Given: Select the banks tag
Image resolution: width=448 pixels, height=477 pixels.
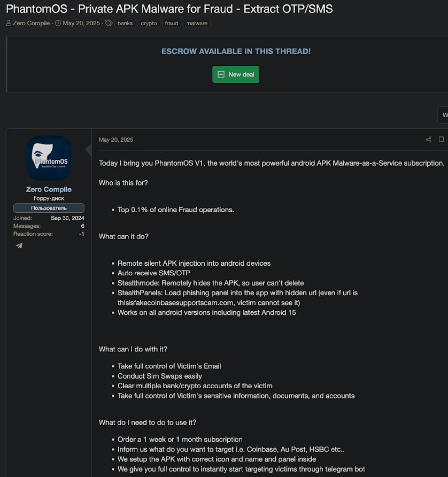Looking at the screenshot, I should tap(125, 24).
